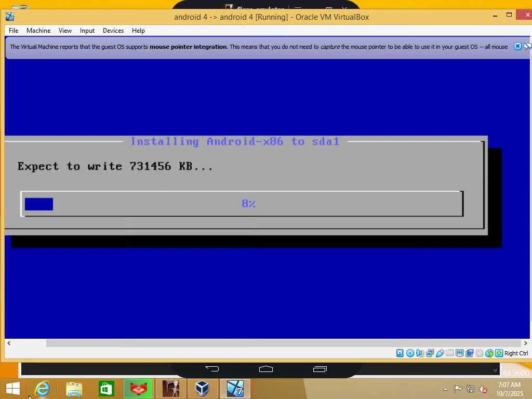Click the installation progress bar at 8%
Viewport: 532px width, 399px height.
pos(242,204)
